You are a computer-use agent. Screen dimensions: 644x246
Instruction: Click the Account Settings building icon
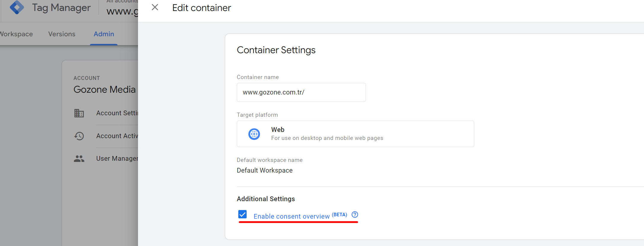(79, 113)
